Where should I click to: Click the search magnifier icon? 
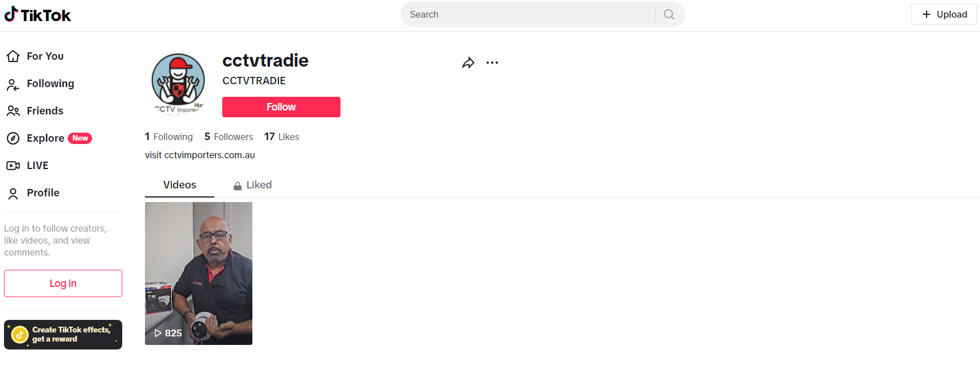point(669,15)
